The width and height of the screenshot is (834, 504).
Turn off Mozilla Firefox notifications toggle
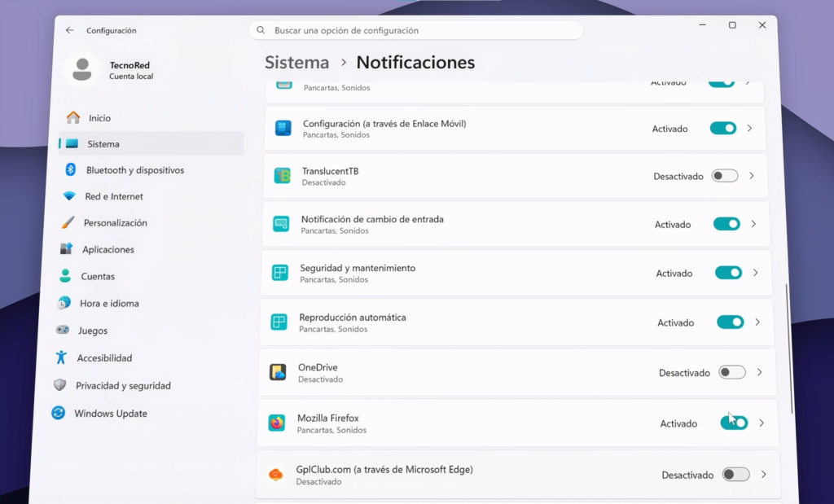point(734,423)
